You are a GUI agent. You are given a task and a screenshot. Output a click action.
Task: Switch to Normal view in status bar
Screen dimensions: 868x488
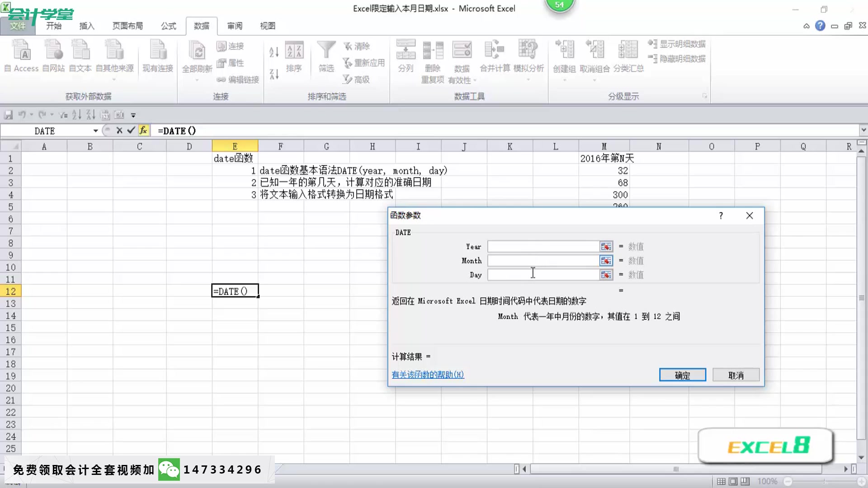tap(722, 481)
